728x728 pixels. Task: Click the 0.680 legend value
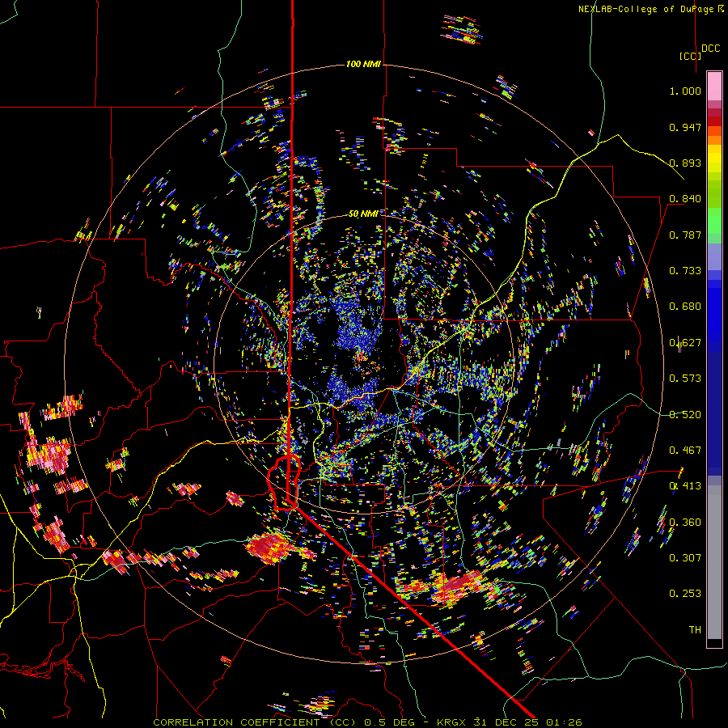[x=685, y=307]
